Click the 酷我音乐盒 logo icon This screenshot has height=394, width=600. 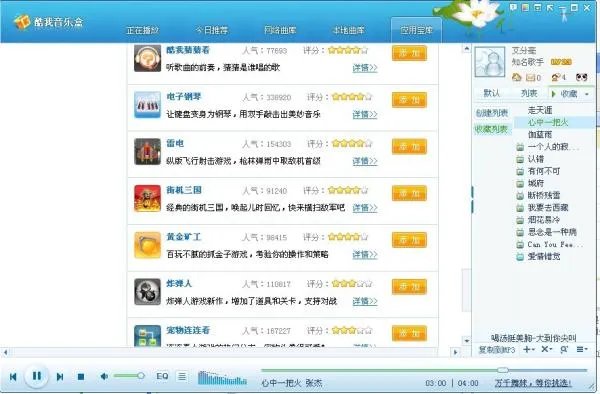click(x=22, y=22)
